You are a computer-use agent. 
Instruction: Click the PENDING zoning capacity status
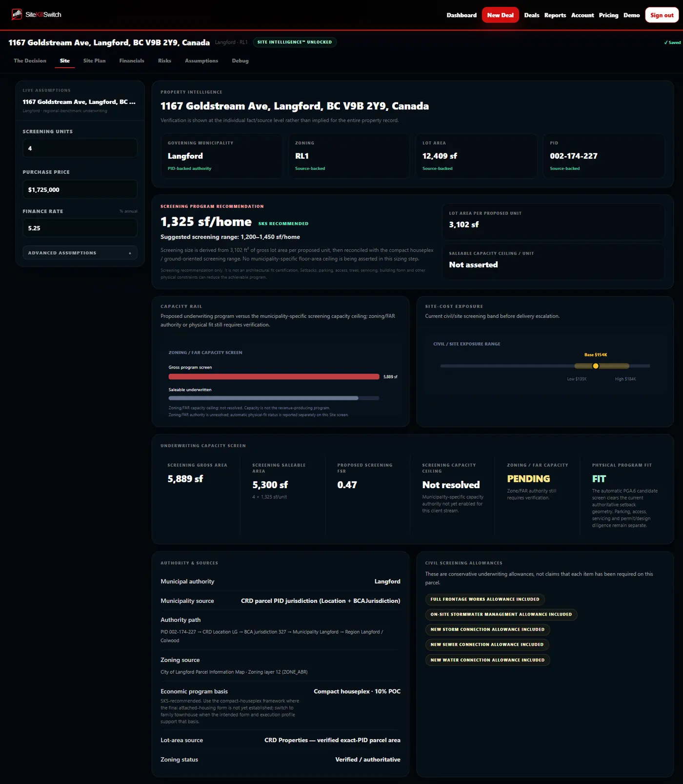tap(528, 479)
